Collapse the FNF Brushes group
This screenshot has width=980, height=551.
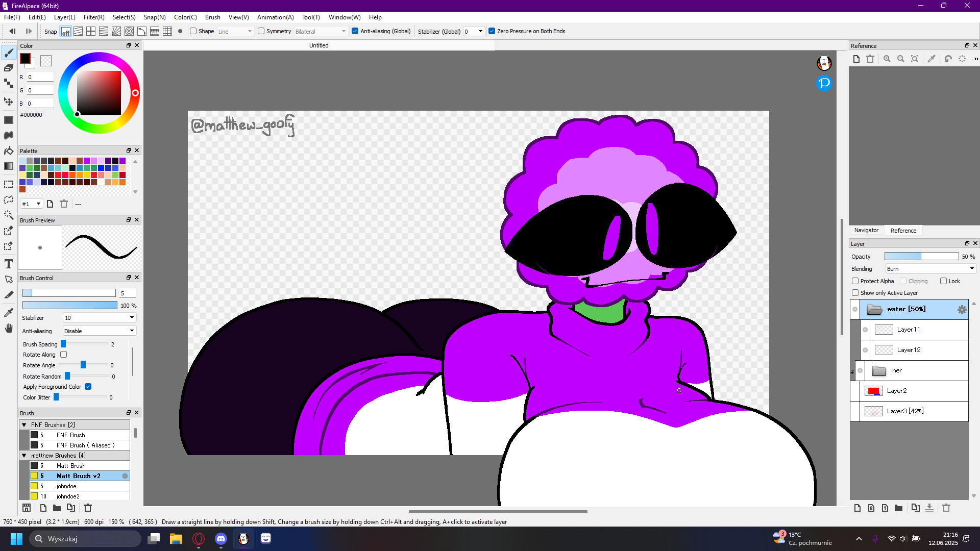point(24,424)
